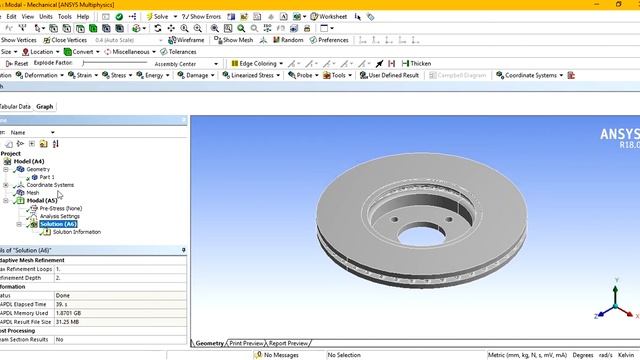This screenshot has height=360, width=640.
Task: Toggle Close Vertices
Action: pos(65,40)
